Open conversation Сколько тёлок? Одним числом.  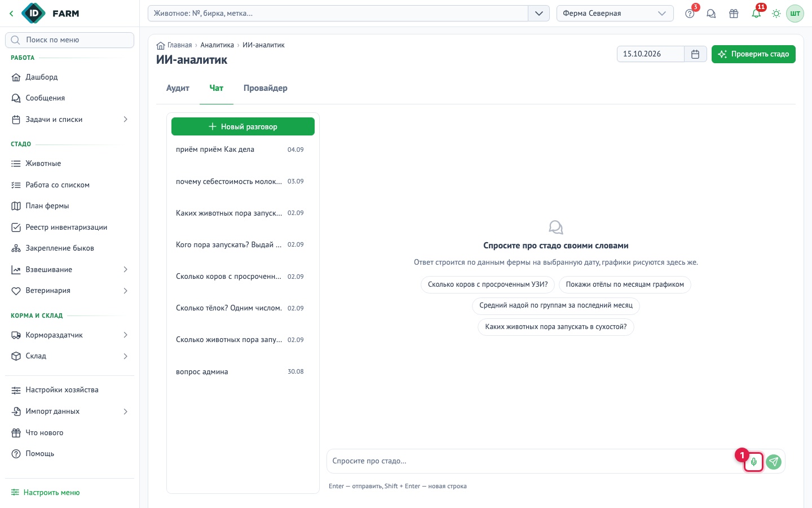(243, 308)
